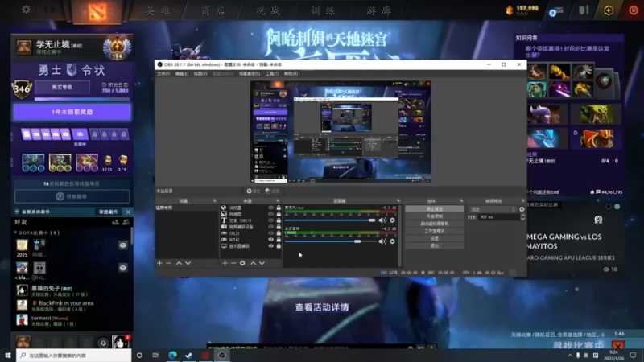Toggle lock on the display capture source
644x362 pixels.
pos(279,246)
